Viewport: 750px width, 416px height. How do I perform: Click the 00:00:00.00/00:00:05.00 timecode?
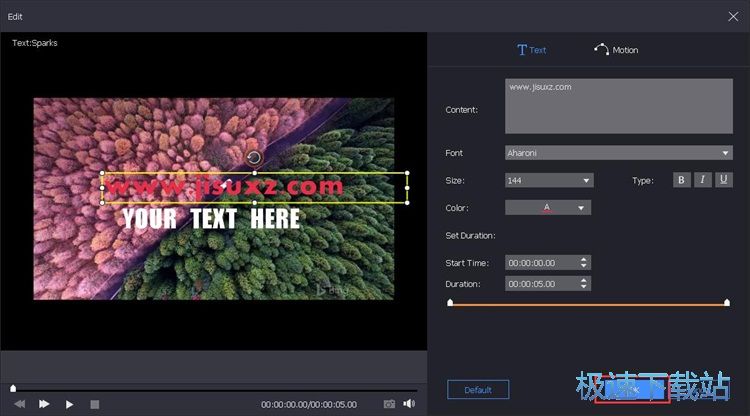pyautogui.click(x=309, y=405)
